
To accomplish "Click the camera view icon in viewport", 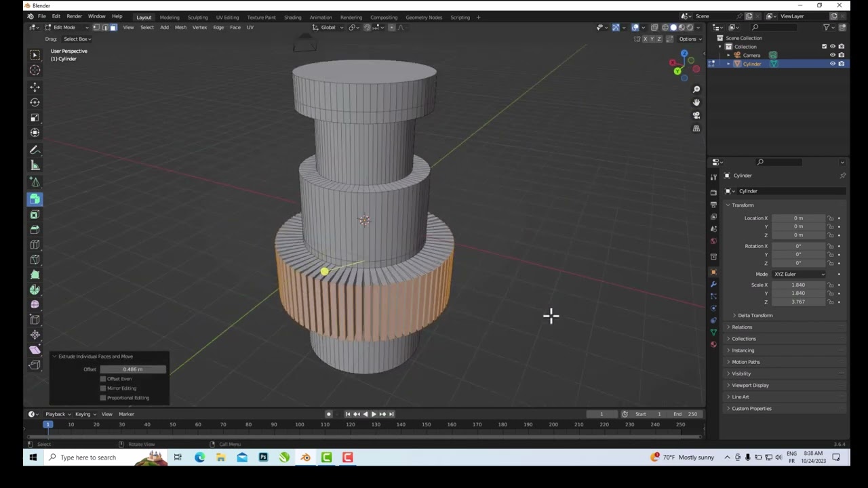I will point(696,115).
